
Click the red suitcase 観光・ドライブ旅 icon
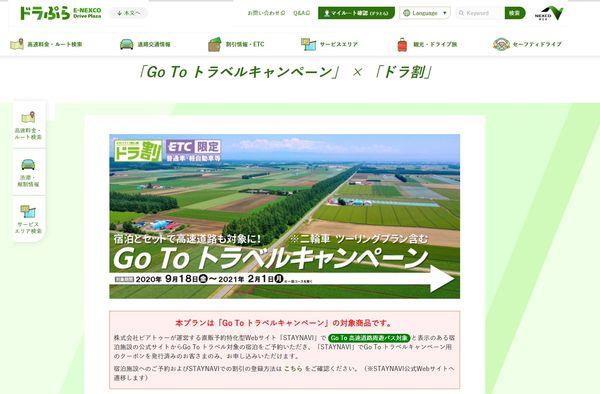402,45
